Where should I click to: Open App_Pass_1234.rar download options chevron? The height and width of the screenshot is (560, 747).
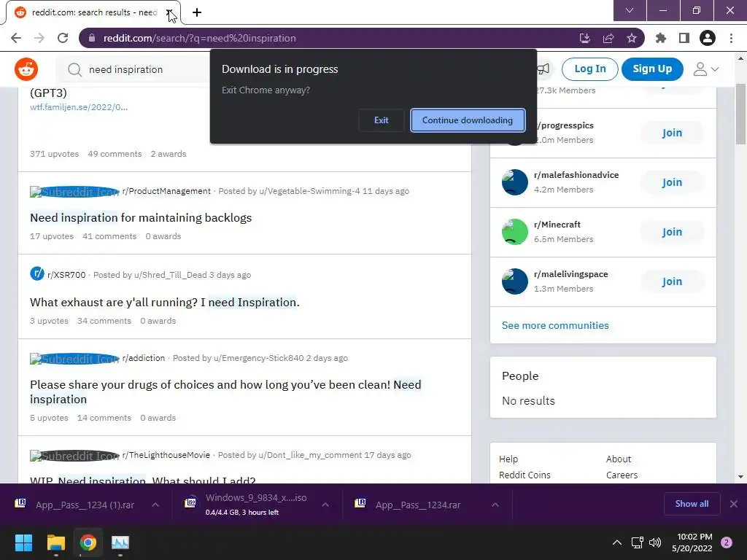495,505
